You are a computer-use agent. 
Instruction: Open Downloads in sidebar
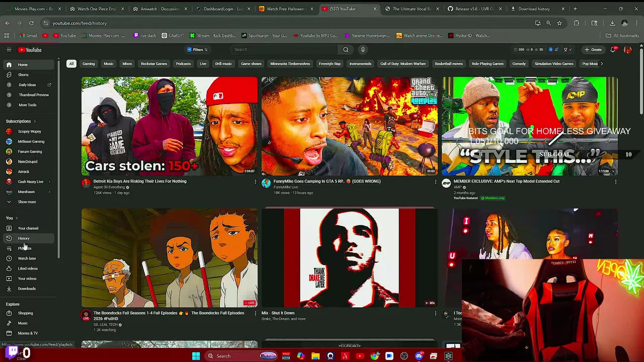(27, 289)
